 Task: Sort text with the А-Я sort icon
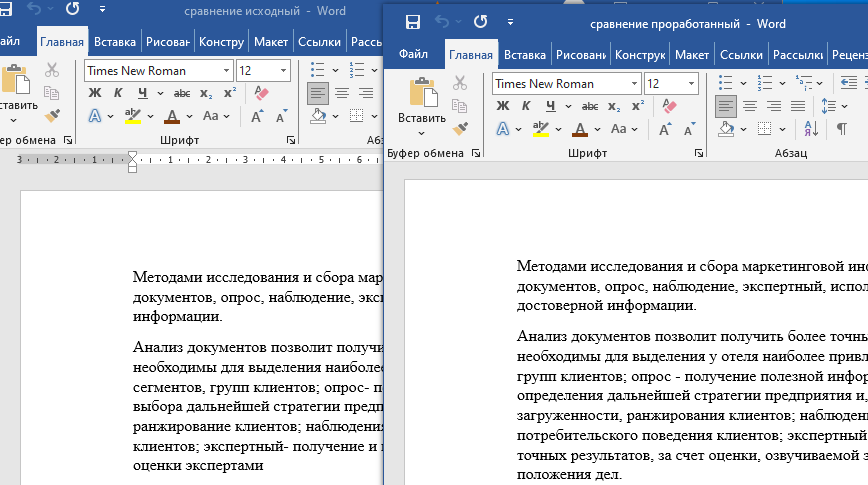(811, 129)
